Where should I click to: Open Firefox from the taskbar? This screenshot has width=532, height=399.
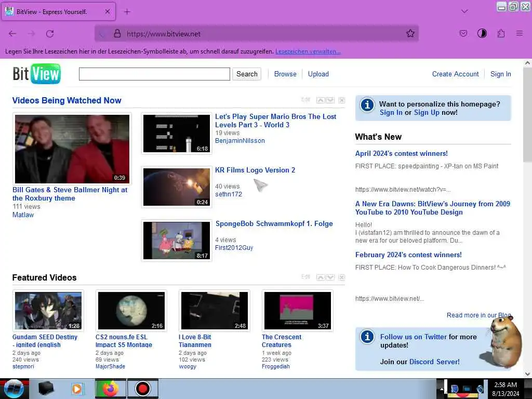(x=111, y=389)
